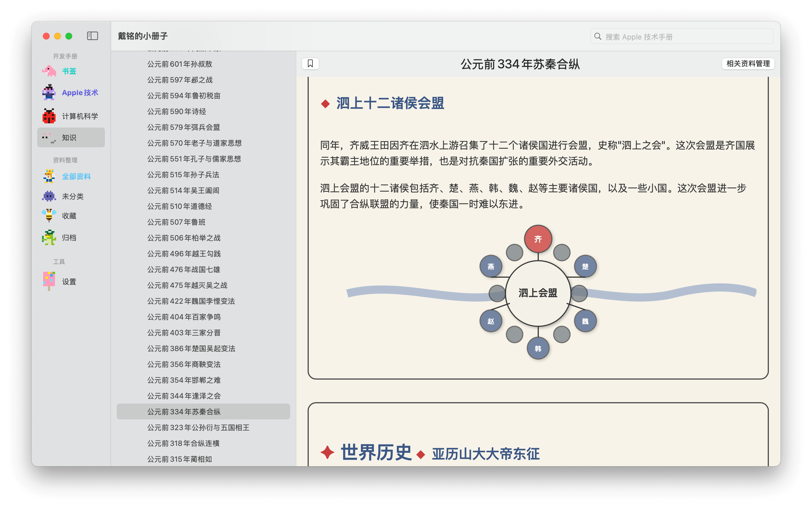812x508 pixels.
Task: Select 公元前597年邲之战 entry
Action: (x=203, y=80)
